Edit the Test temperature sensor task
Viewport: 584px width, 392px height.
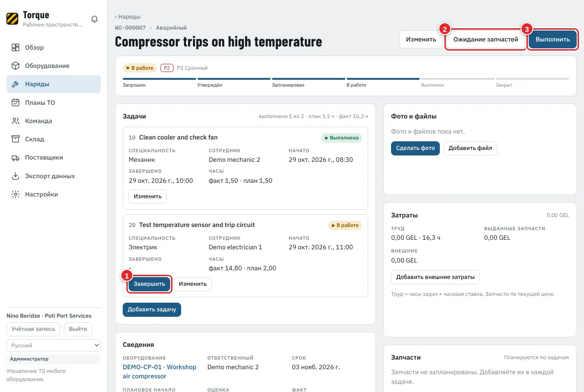pyautogui.click(x=193, y=284)
